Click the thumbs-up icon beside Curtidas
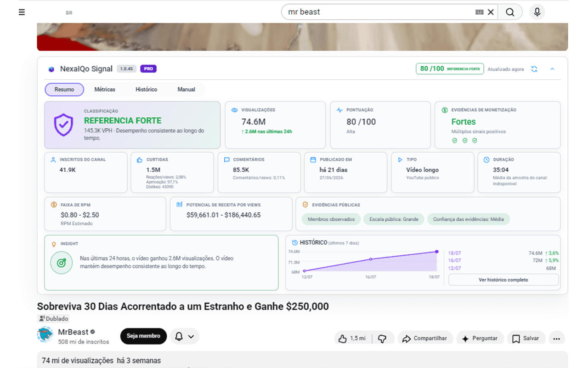588x368 pixels. point(140,160)
